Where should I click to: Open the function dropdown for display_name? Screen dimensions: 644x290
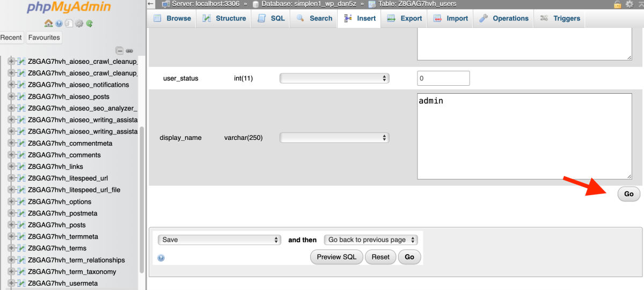tap(334, 138)
